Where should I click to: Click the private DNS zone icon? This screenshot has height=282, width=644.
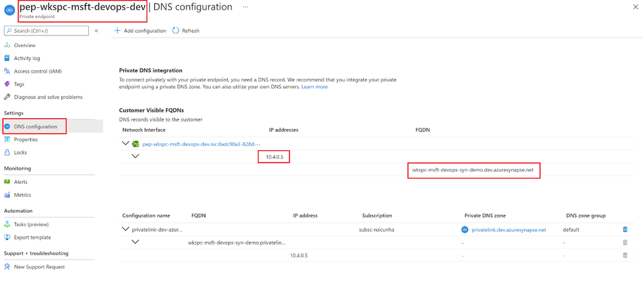465,230
